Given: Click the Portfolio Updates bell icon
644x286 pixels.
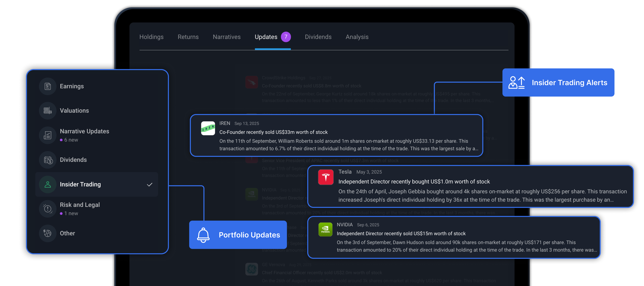Looking at the screenshot, I should (x=203, y=235).
